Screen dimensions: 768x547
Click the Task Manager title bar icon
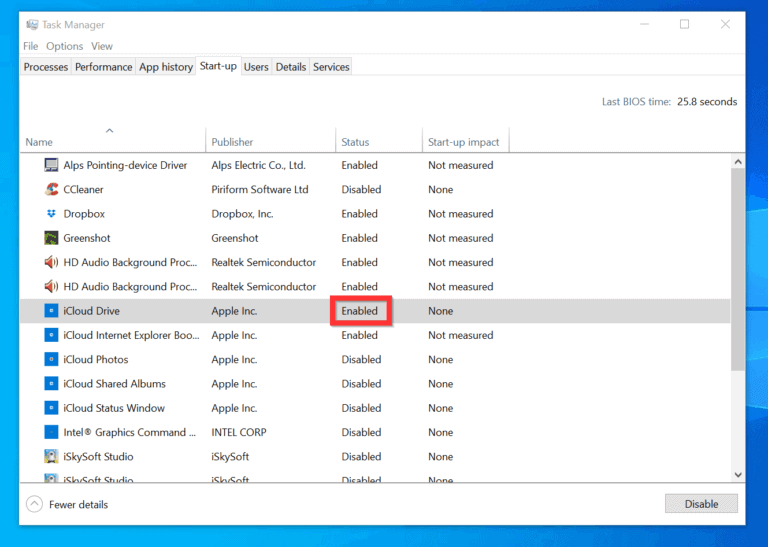pyautogui.click(x=32, y=24)
